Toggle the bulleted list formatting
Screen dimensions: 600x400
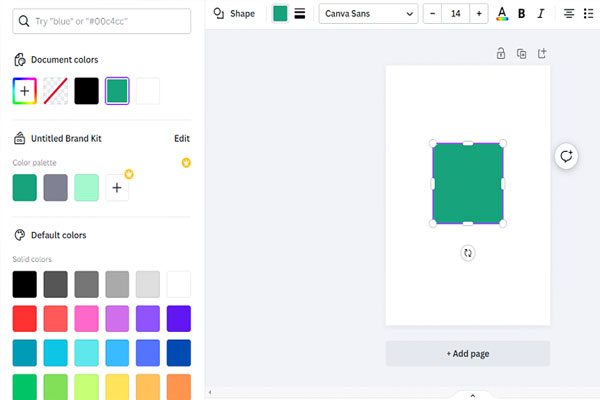click(588, 14)
